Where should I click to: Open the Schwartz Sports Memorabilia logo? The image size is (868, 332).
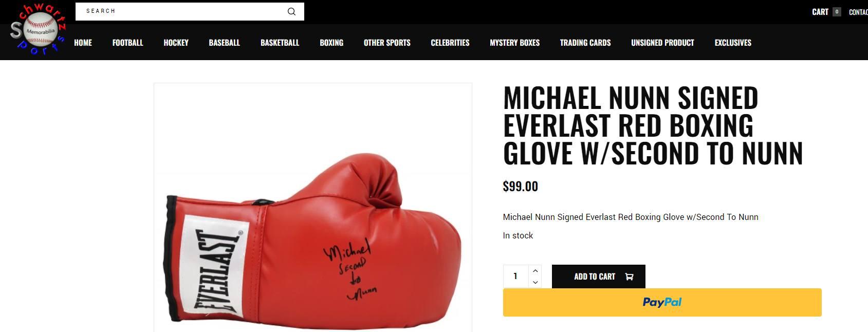[39, 30]
